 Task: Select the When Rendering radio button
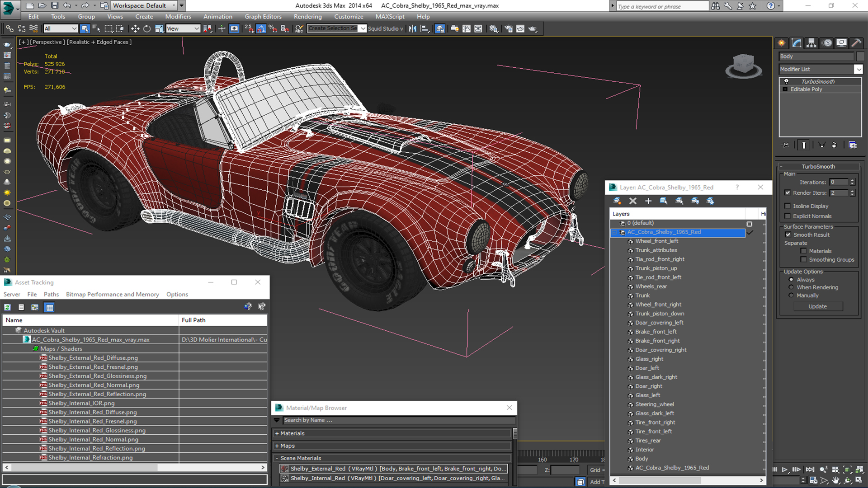point(791,287)
